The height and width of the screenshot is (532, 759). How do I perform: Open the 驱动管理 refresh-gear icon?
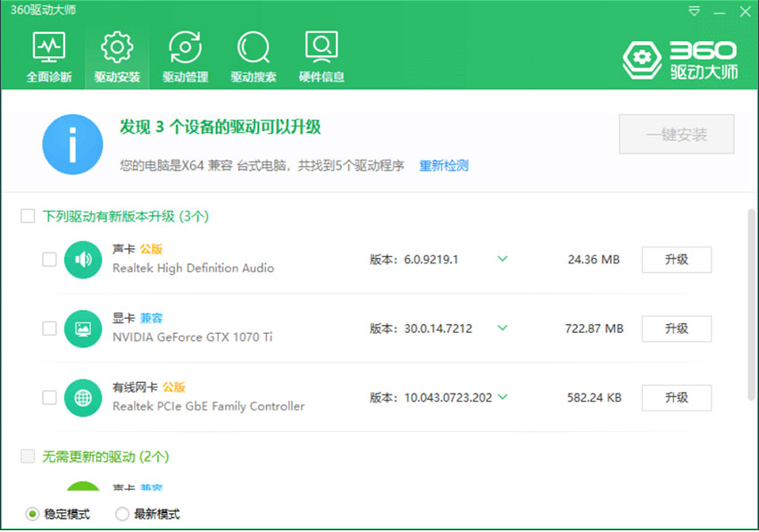(185, 47)
